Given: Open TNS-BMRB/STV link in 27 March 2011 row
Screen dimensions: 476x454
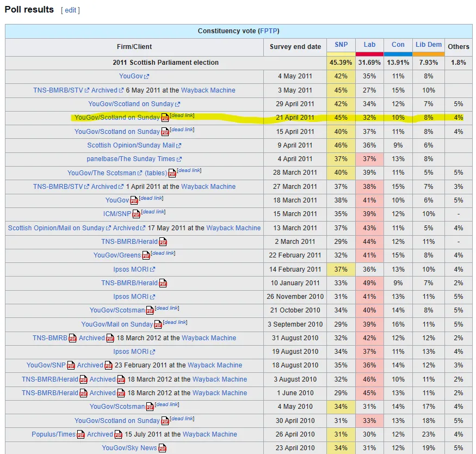Looking at the screenshot, I should [58, 187].
